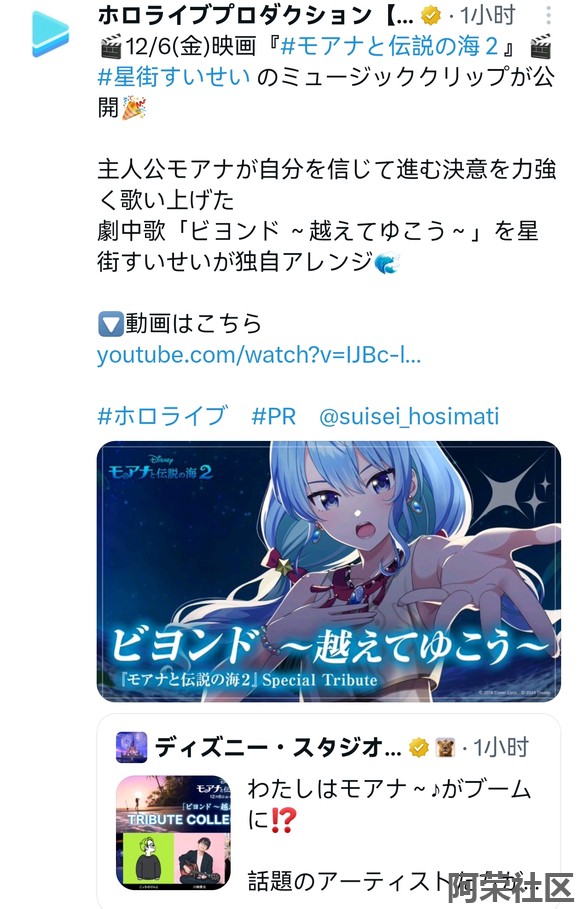Click the gold verified badge beside Hololive Production
Screen dimensions: 580x909
tap(430, 16)
